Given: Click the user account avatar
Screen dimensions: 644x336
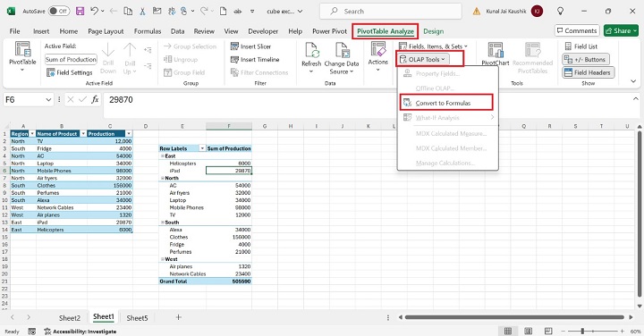Looking at the screenshot, I should (x=537, y=11).
